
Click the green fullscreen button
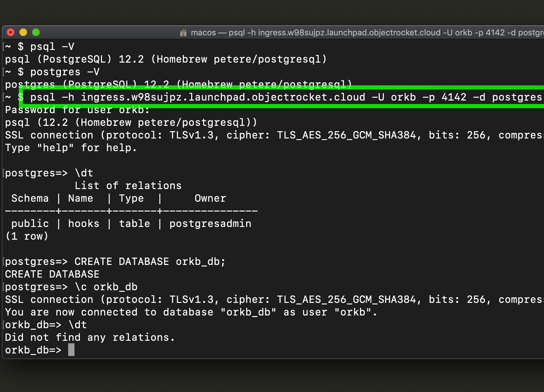coord(36,32)
